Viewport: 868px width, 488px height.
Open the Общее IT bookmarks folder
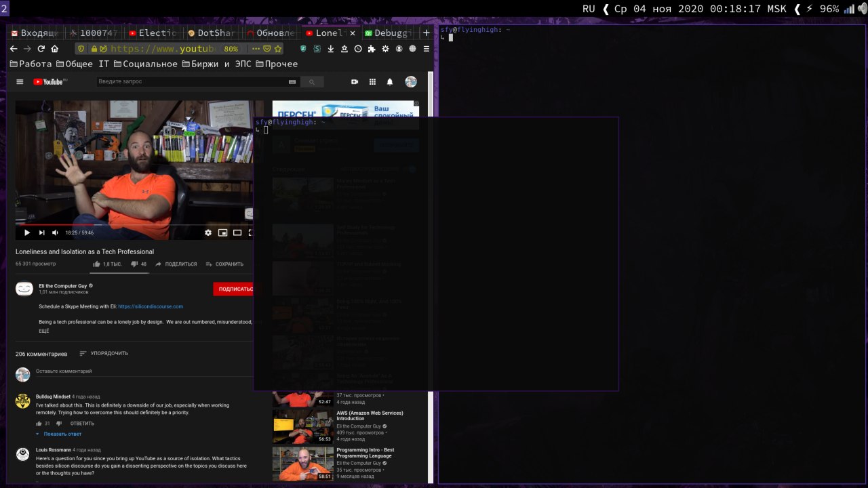[x=83, y=64]
